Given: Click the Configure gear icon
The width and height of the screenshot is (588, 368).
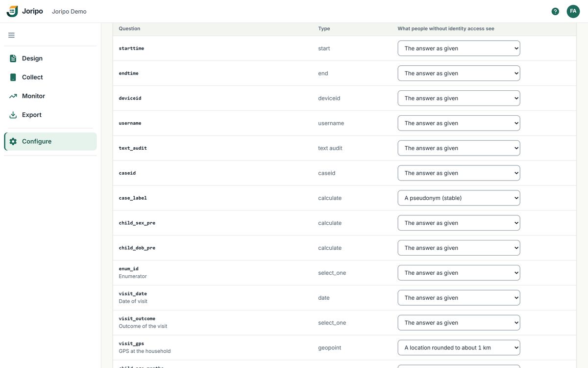Looking at the screenshot, I should pyautogui.click(x=13, y=141).
